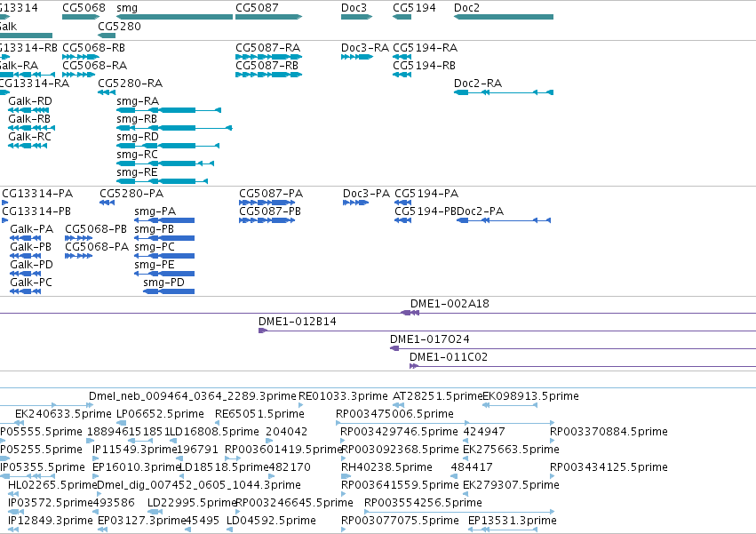Click the smg-PD protein feature
The height and width of the screenshot is (534, 756).
tap(169, 291)
